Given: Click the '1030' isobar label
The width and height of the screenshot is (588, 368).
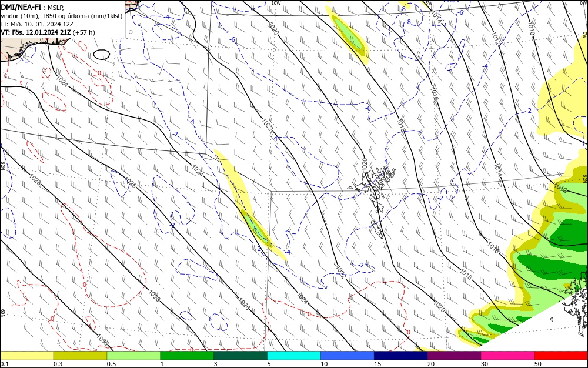Looking at the screenshot, I should tap(102, 340).
